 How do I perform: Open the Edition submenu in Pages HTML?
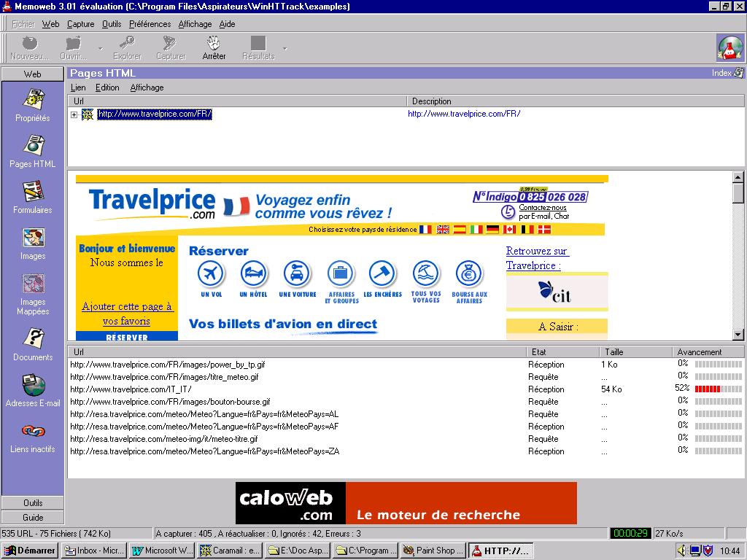[x=107, y=87]
